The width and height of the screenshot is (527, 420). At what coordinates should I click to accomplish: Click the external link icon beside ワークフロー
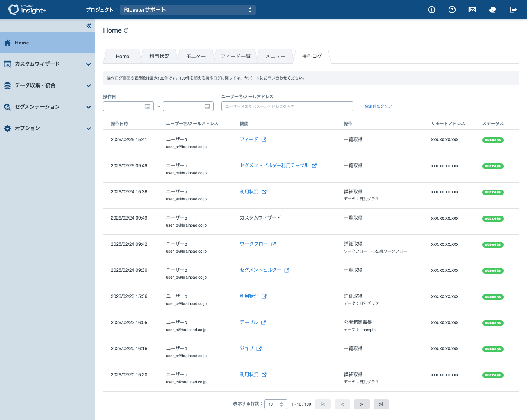tap(273, 244)
